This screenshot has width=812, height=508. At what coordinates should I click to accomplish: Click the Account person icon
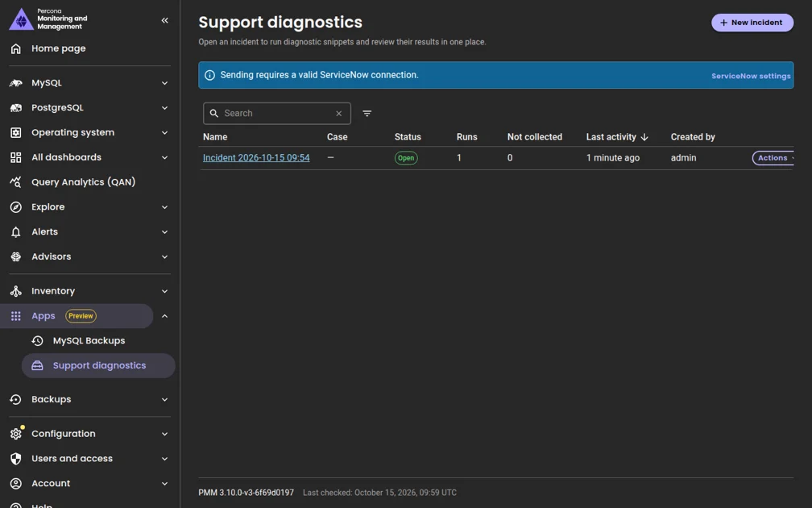click(x=16, y=484)
